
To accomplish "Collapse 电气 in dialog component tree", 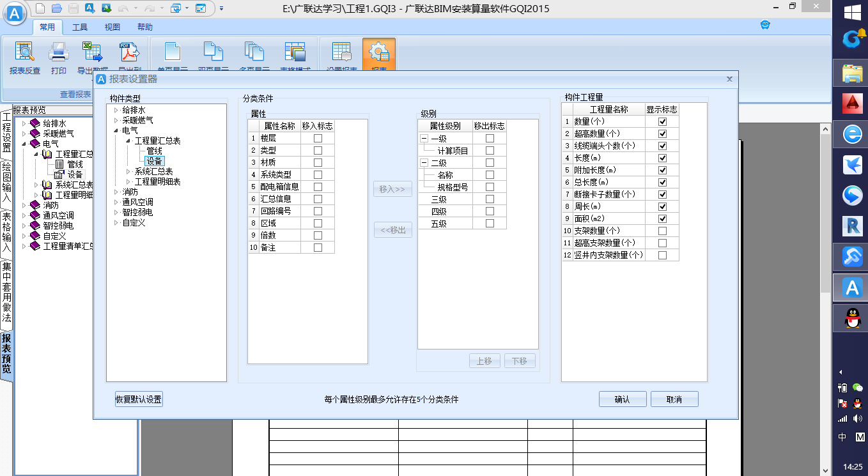I will point(116,130).
